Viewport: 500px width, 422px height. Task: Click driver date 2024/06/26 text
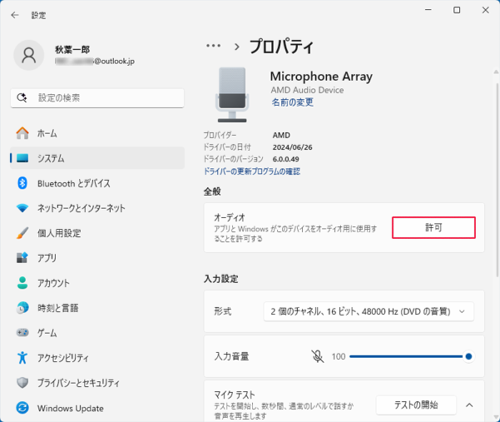(292, 147)
